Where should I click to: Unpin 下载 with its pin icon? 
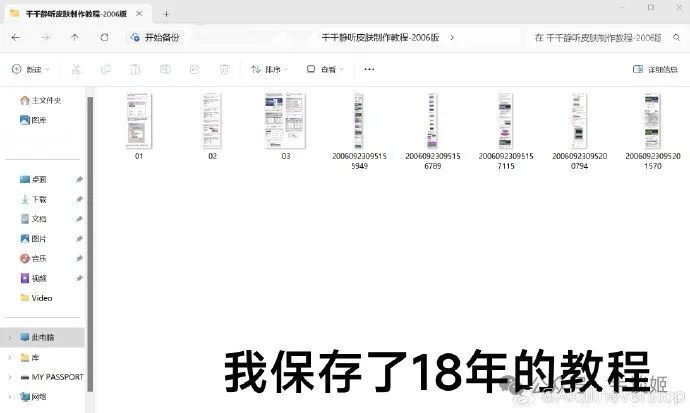coord(79,199)
